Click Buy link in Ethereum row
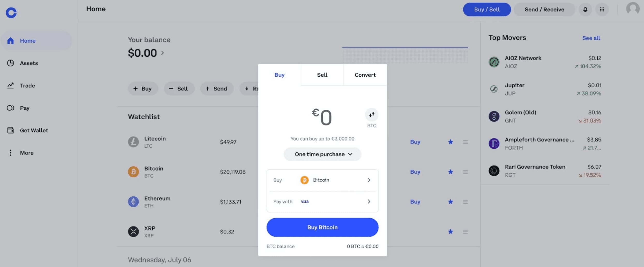 pyautogui.click(x=415, y=202)
